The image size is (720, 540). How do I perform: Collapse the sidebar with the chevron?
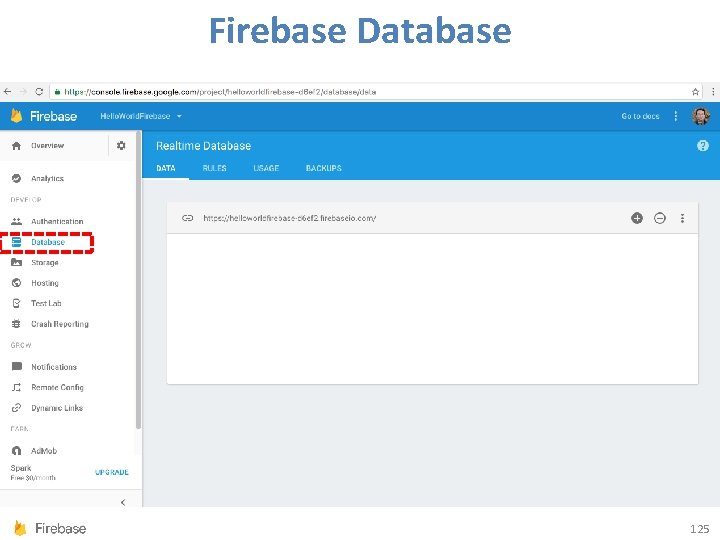tap(123, 502)
